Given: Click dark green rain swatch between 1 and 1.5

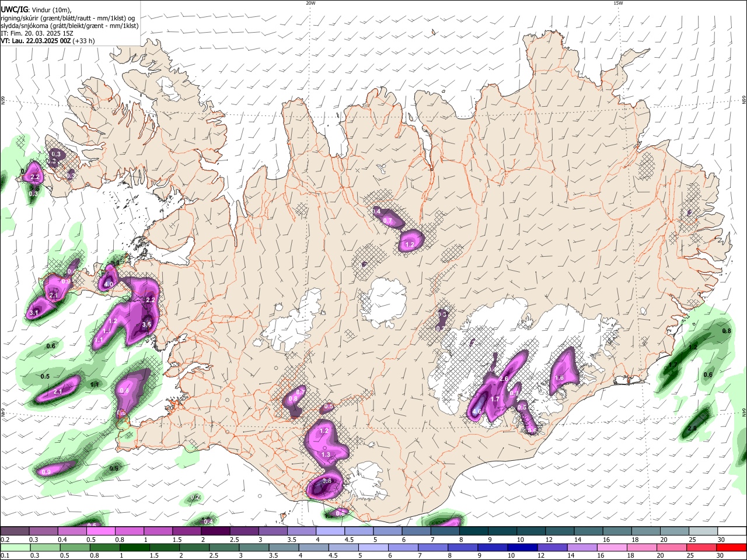Looking at the screenshot, I should pos(134,548).
